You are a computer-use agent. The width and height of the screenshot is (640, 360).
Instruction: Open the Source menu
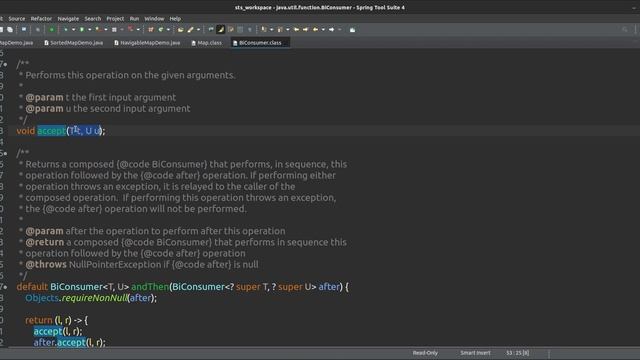point(17,19)
